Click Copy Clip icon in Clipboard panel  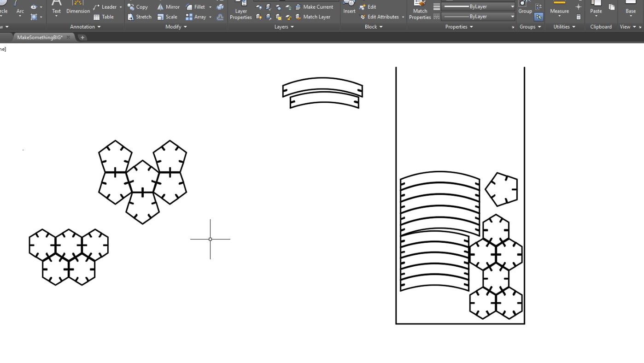coord(611,7)
